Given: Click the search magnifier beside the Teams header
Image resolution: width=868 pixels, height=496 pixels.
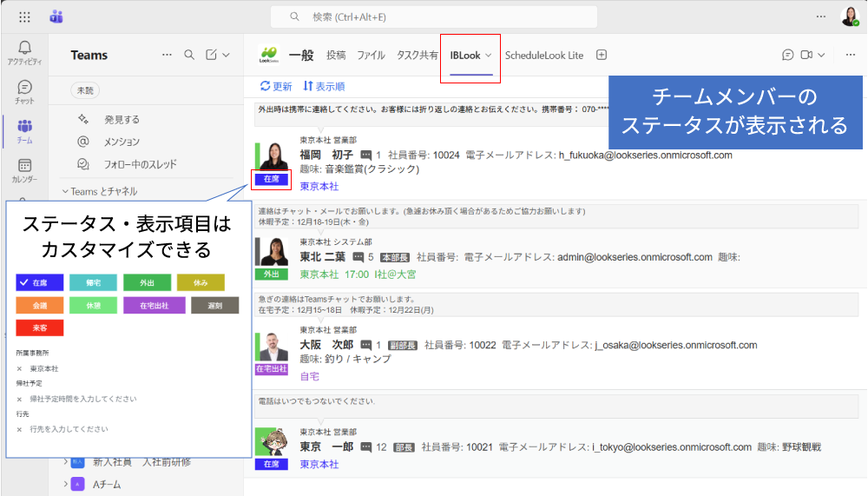Looking at the screenshot, I should (x=189, y=55).
